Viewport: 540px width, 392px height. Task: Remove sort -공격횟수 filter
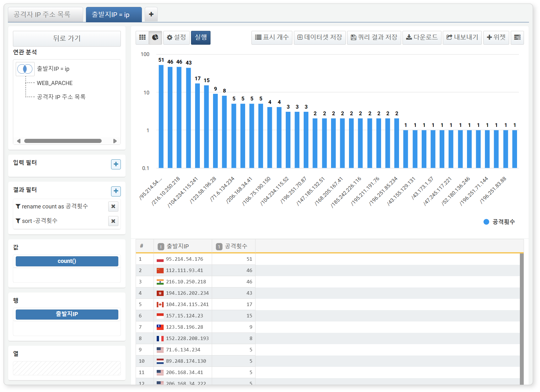(x=113, y=221)
